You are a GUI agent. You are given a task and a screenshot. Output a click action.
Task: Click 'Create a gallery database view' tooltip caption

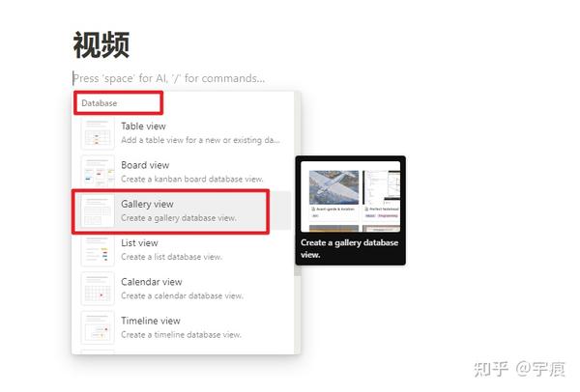(349, 249)
